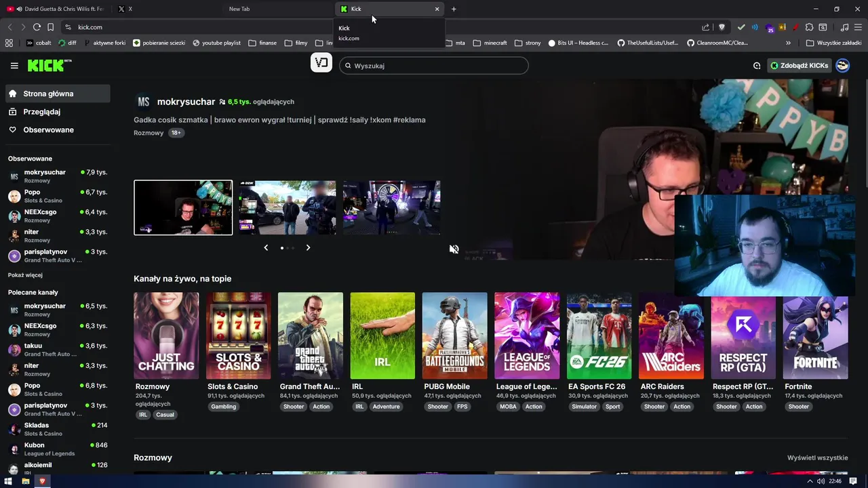Screen dimensions: 868x488
Task: Click the kick.com address bar
Action: 380,27
